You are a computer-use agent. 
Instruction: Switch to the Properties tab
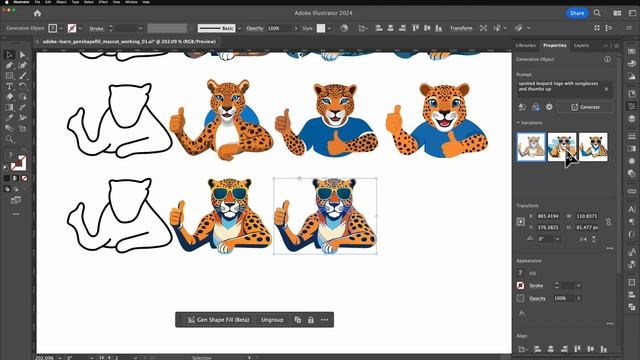click(555, 45)
